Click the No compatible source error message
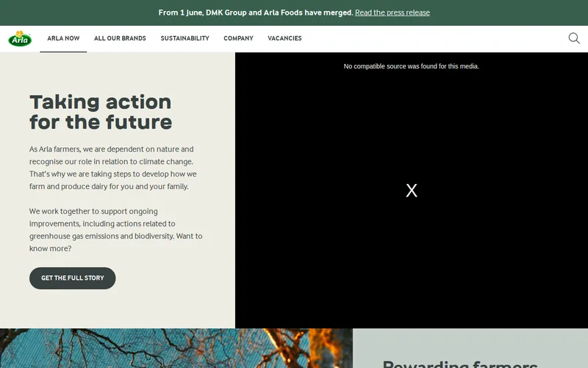 coord(412,66)
